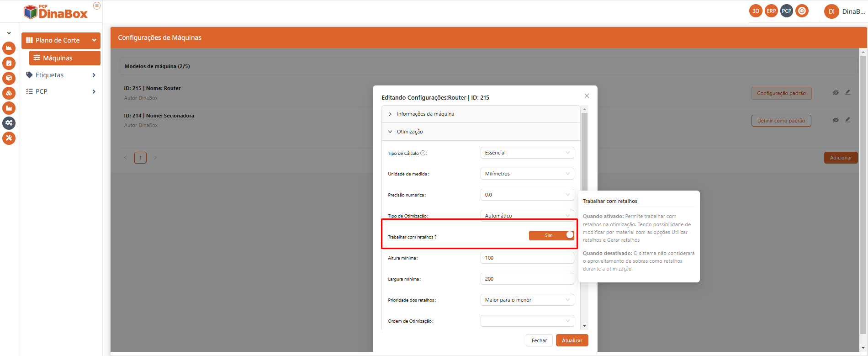Open the gears settings icon in sidebar
The height and width of the screenshot is (356, 868).
pos(9,123)
